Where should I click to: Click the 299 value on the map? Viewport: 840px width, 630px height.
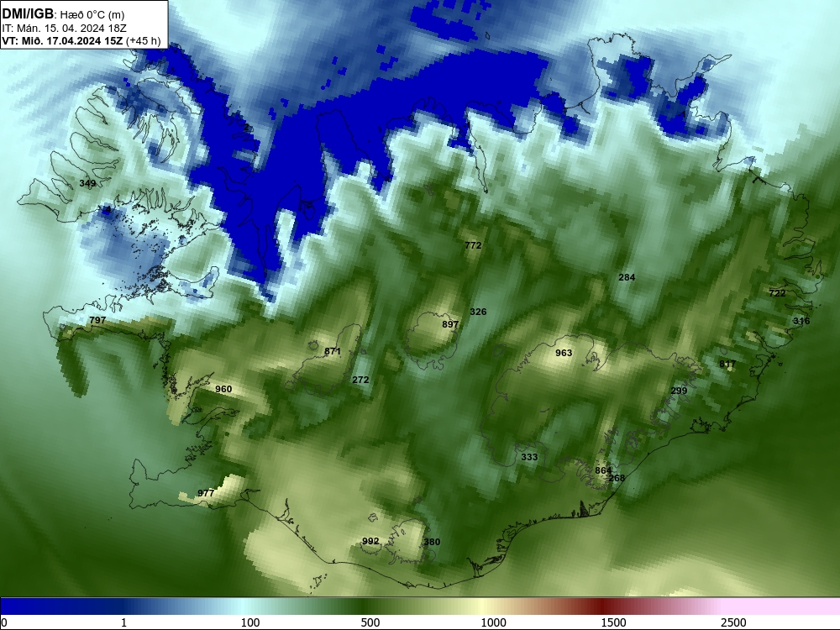[679, 391]
